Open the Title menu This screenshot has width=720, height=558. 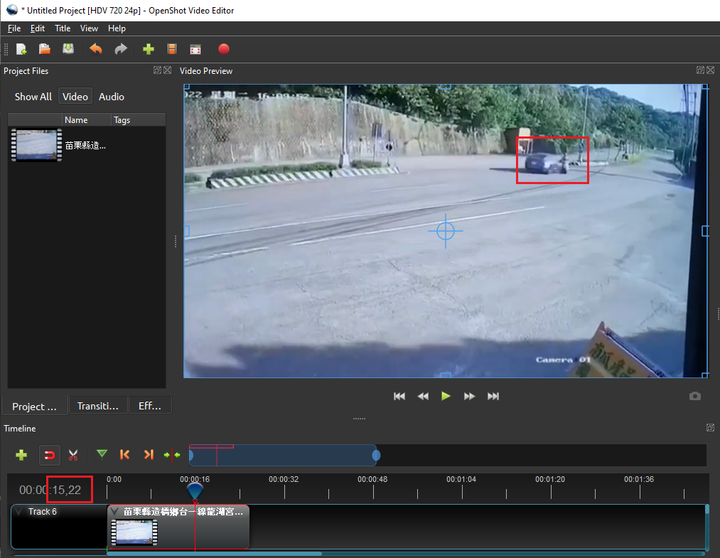[62, 29]
